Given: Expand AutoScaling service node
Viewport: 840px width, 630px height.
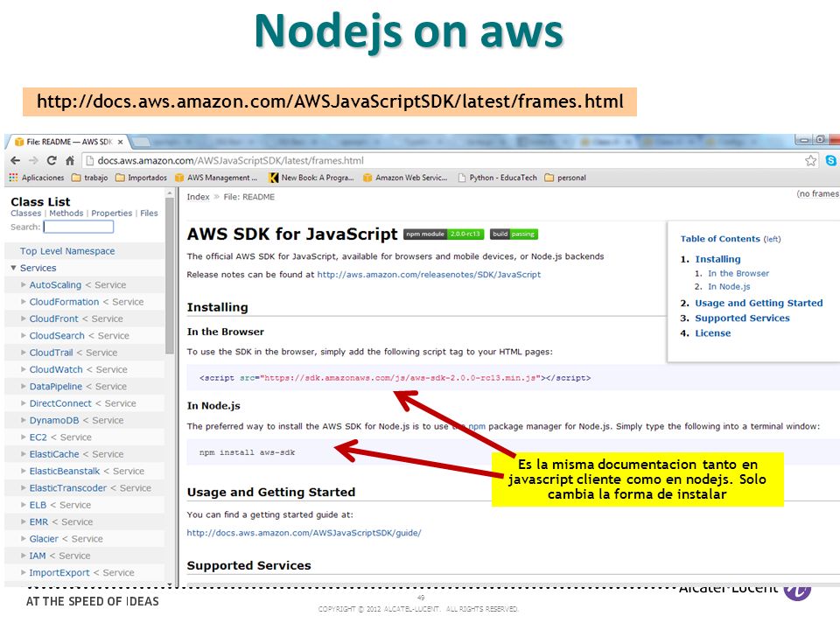Looking at the screenshot, I should point(23,284).
